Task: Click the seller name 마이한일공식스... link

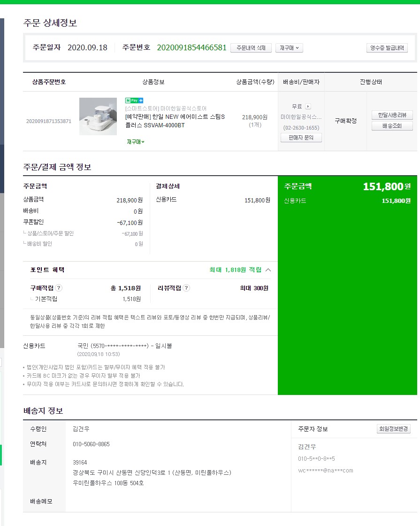Action: point(301,117)
